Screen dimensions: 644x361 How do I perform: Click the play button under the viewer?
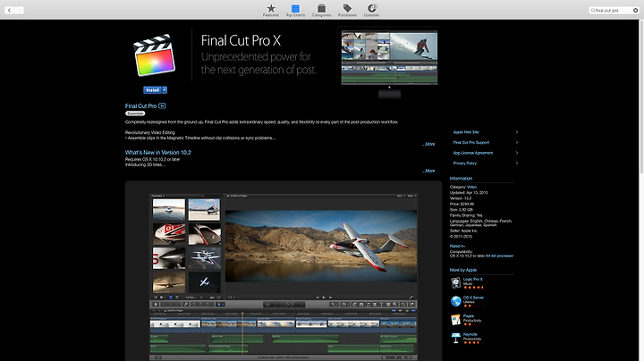[324, 297]
